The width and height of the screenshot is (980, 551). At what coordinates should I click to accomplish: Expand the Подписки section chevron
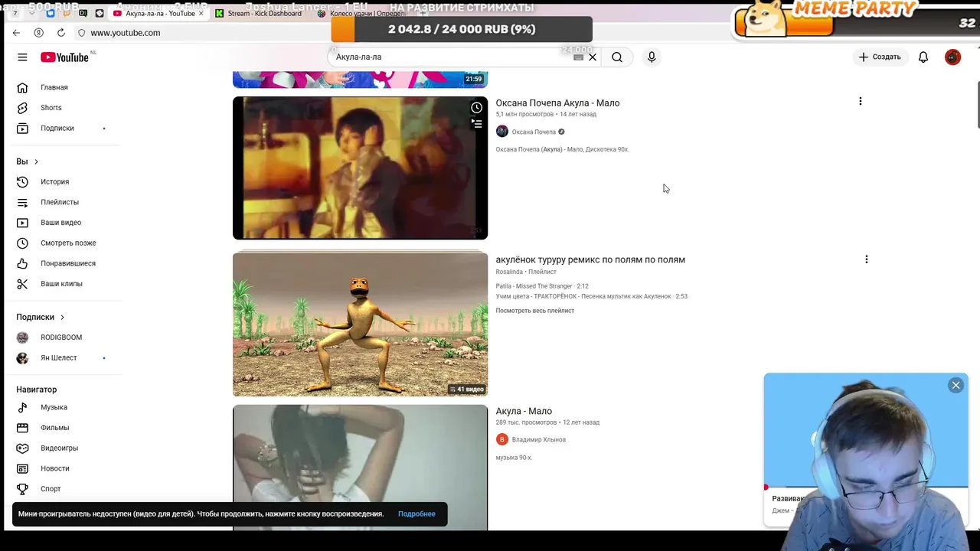tap(62, 317)
